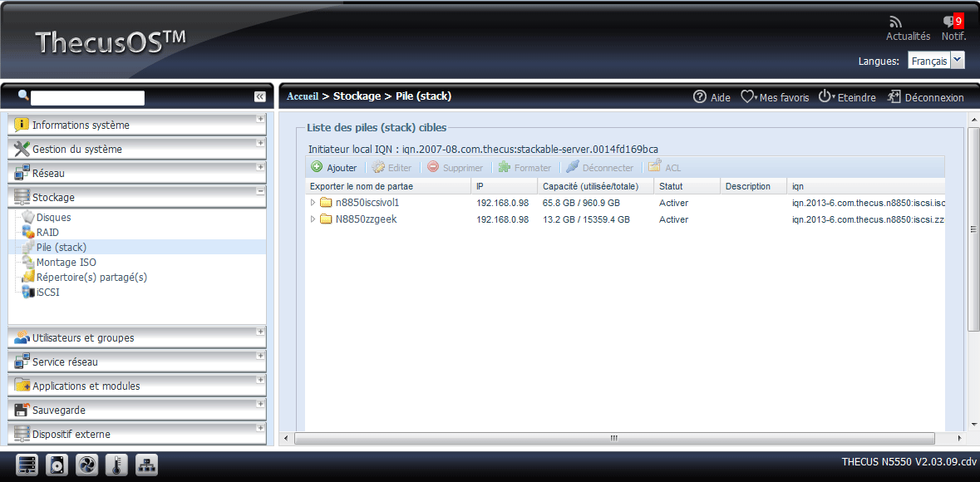This screenshot has height=482, width=980.
Task: Open the temperature icon in bottom bar
Action: 117,465
